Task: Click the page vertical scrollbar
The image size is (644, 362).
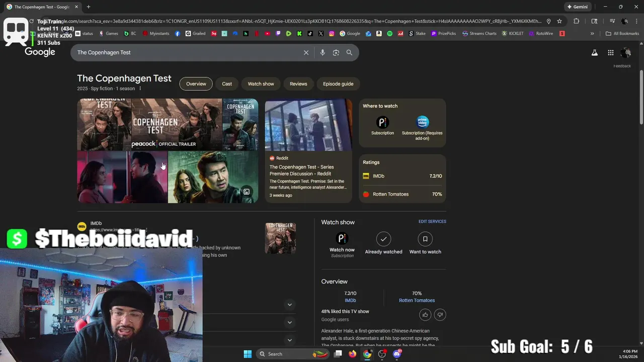Action: click(x=641, y=98)
